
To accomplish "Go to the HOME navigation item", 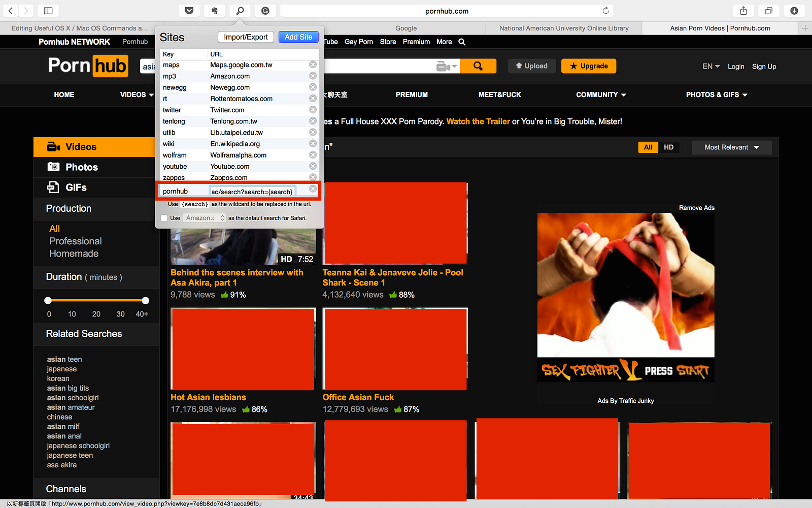I will (64, 94).
